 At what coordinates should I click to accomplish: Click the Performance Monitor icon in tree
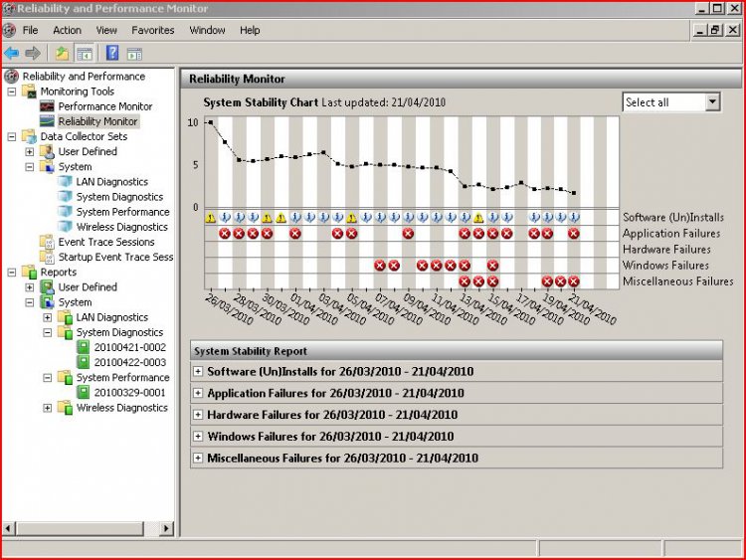pyautogui.click(x=47, y=106)
